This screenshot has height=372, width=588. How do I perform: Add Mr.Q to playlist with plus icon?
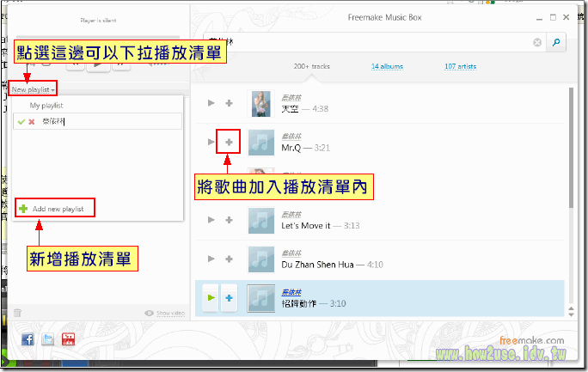click(x=229, y=142)
